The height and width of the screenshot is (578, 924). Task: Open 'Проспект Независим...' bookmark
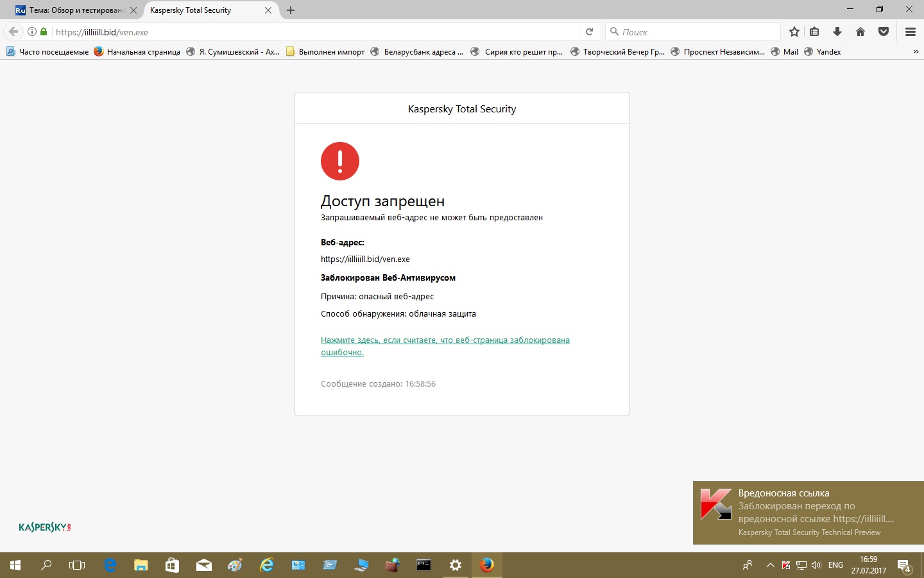click(x=718, y=52)
